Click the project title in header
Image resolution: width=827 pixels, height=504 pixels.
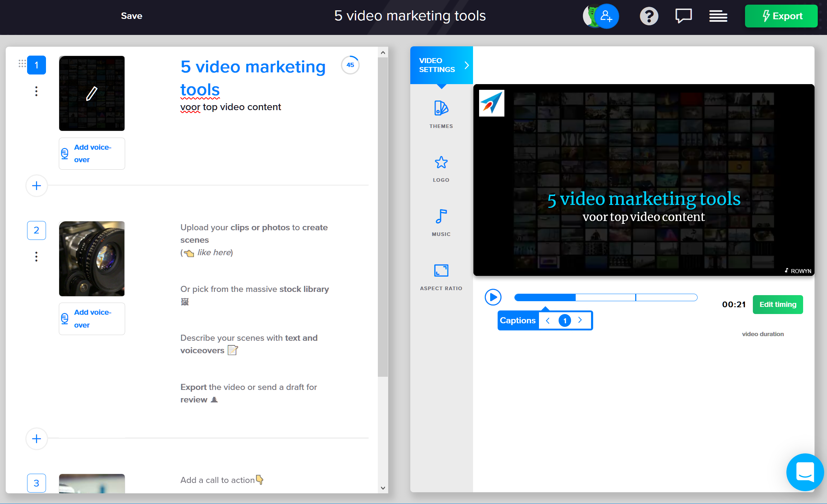click(410, 16)
